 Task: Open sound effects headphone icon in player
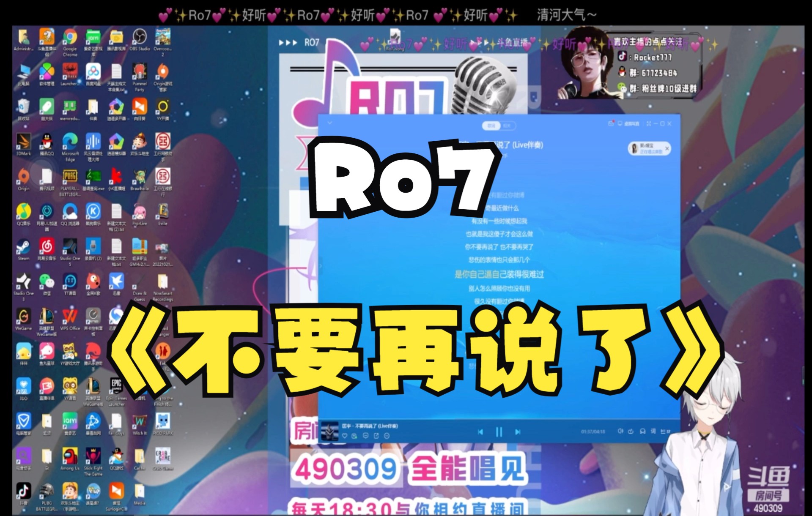[642, 431]
